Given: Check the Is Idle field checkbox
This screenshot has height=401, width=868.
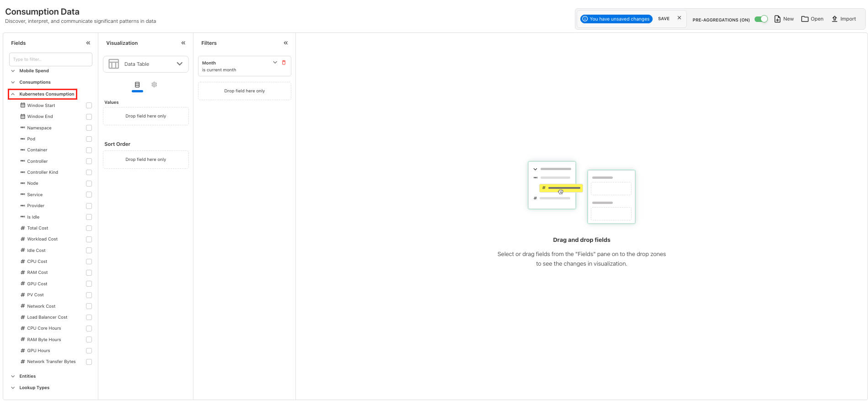Looking at the screenshot, I should point(89,217).
